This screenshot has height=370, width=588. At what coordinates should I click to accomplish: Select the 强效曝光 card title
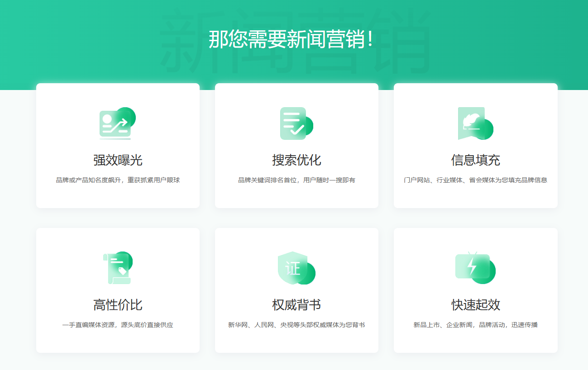tap(118, 160)
